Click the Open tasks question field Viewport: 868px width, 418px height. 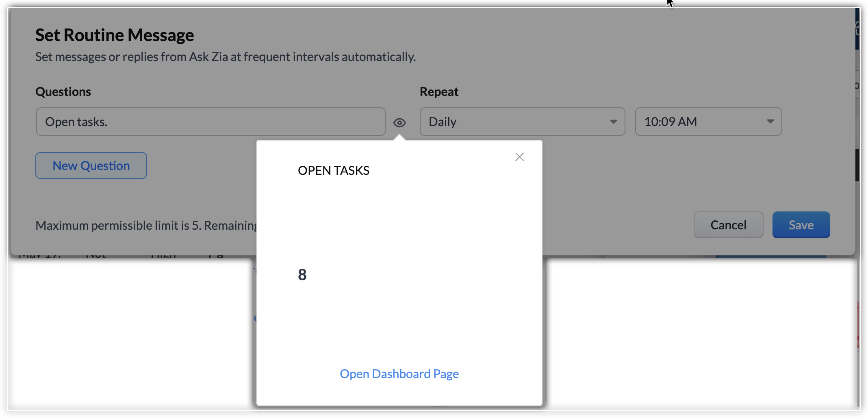coord(210,122)
